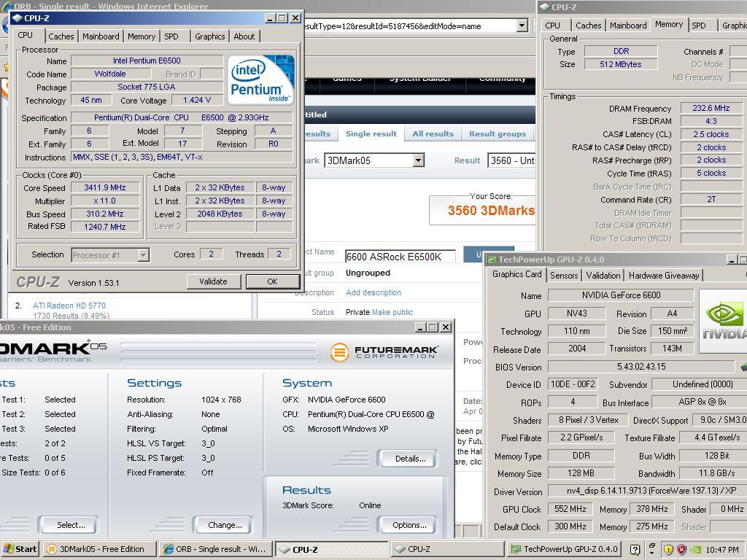The width and height of the screenshot is (747, 560).
Task: Click the Core Voltage 1.424 V value
Action: (197, 100)
